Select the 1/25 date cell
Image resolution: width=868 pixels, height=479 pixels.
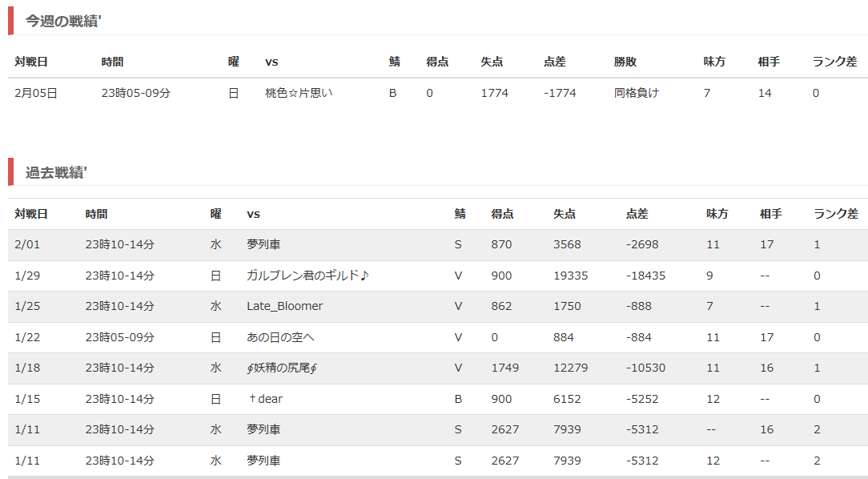click(27, 306)
